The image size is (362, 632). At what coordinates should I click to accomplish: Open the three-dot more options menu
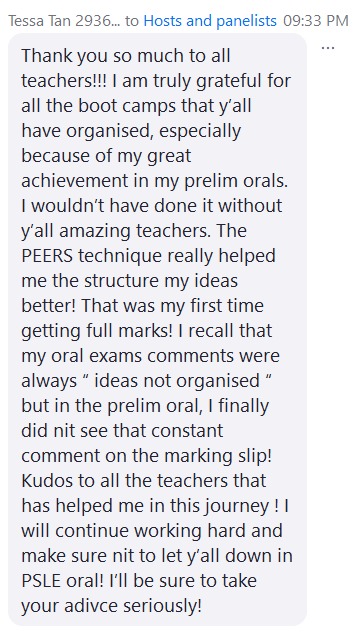pos(328,48)
